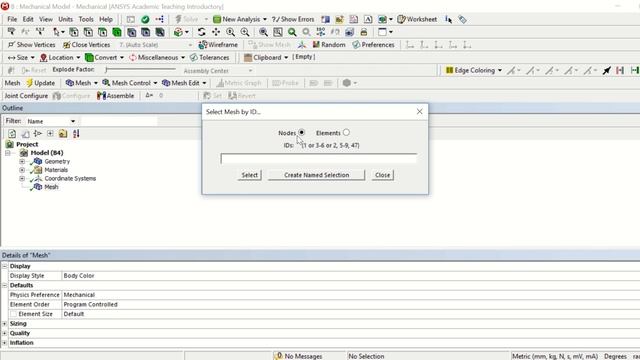Open the View menu

pos(46,19)
